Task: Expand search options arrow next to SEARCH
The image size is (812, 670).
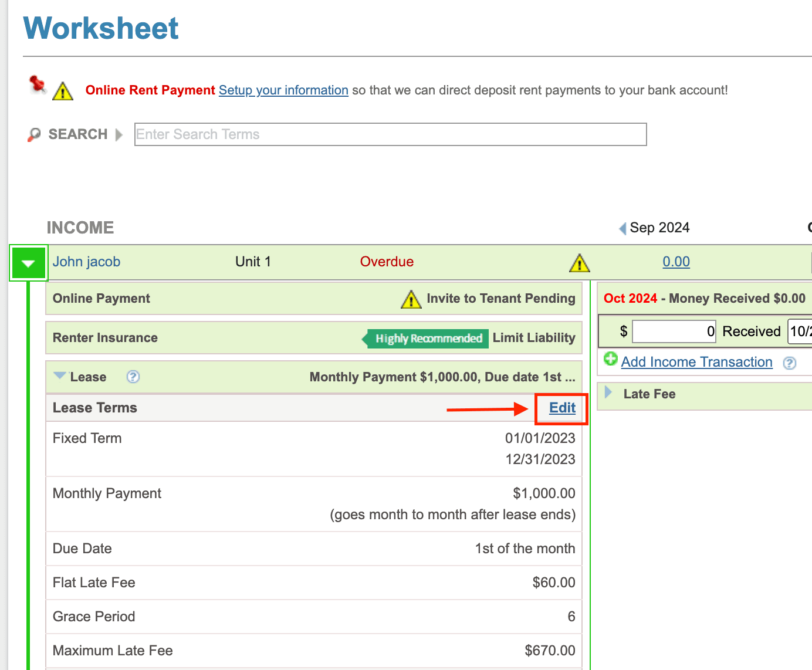Action: (119, 135)
